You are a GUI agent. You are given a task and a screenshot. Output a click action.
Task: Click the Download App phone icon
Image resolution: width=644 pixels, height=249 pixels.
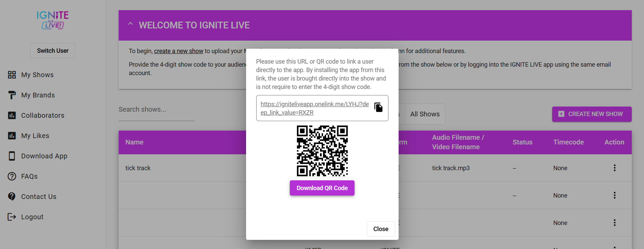[x=12, y=156]
